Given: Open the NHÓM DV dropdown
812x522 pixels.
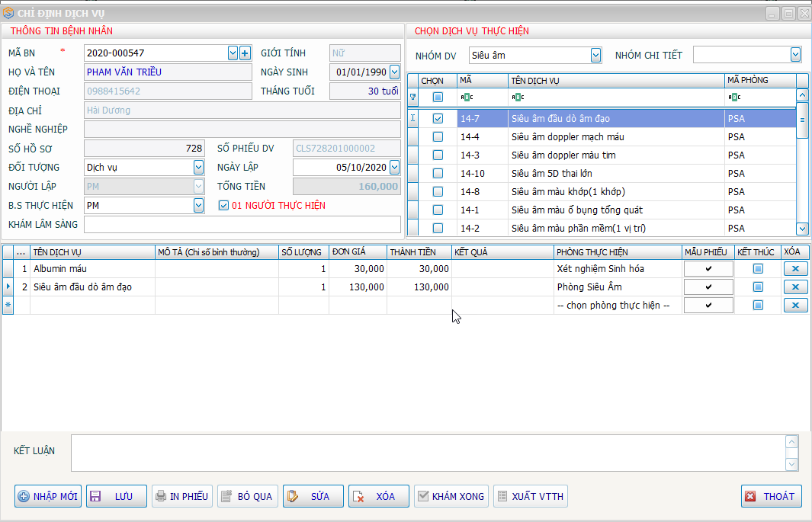Looking at the screenshot, I should pos(595,56).
